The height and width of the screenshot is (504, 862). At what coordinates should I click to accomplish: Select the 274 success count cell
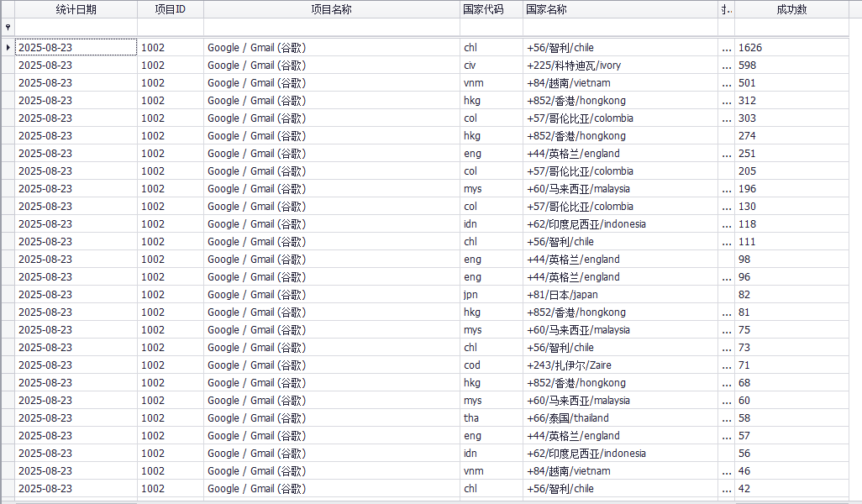point(791,136)
